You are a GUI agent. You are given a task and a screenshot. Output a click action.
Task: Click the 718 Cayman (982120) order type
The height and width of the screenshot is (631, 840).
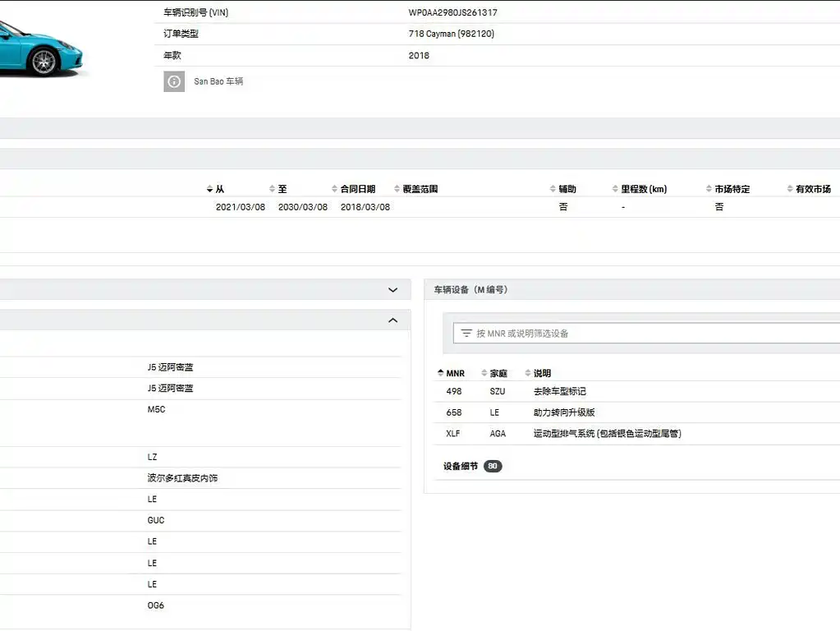click(451, 34)
